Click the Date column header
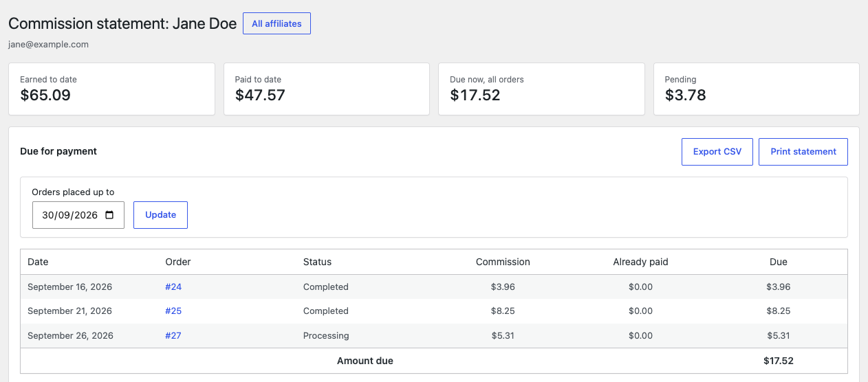Screen dimensions: 868x382 (38, 262)
